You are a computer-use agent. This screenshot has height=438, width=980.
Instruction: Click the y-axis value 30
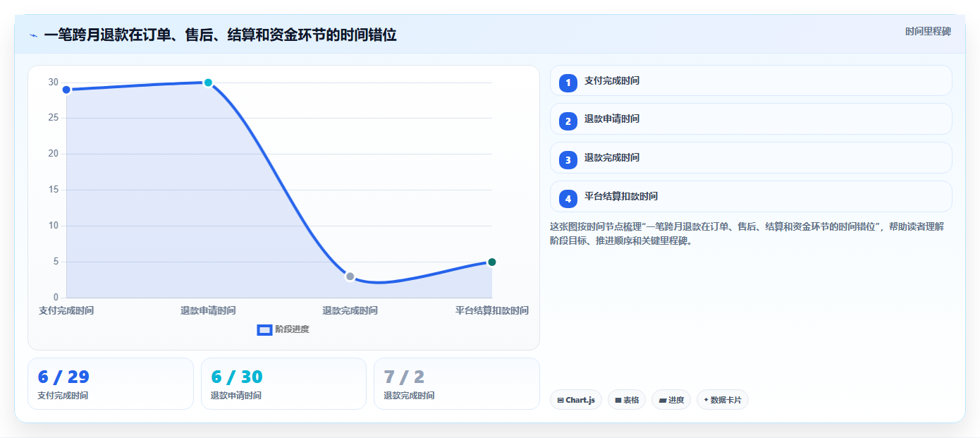pyautogui.click(x=54, y=83)
